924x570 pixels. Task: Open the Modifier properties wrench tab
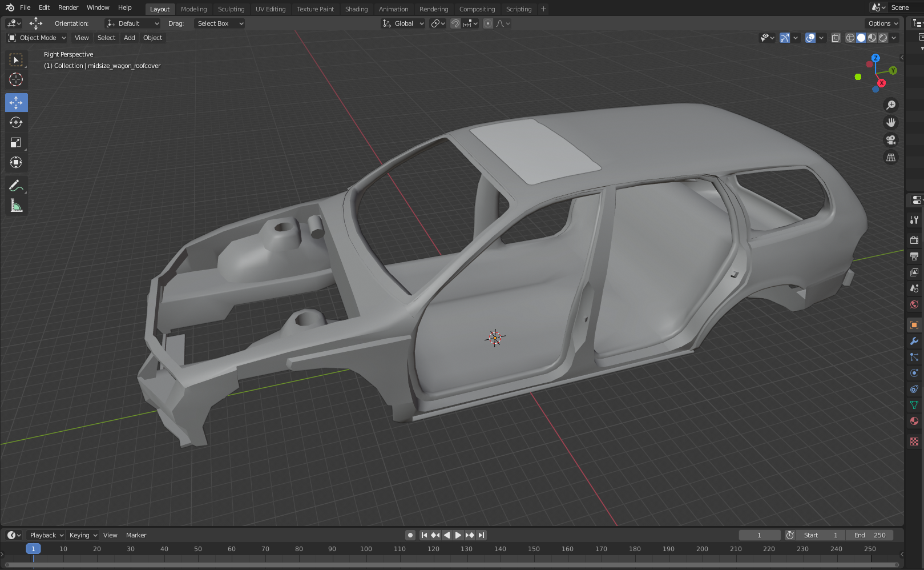tap(914, 341)
